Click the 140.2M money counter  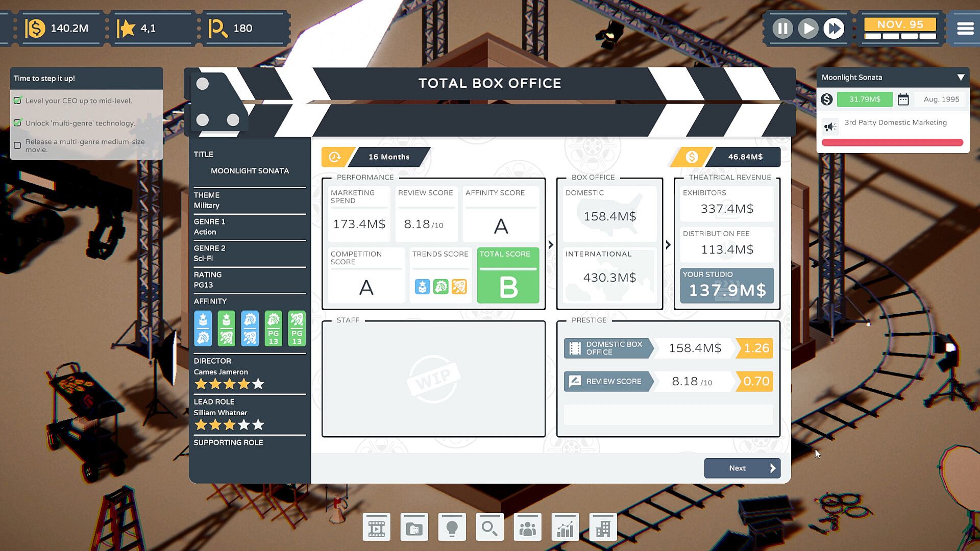(57, 29)
